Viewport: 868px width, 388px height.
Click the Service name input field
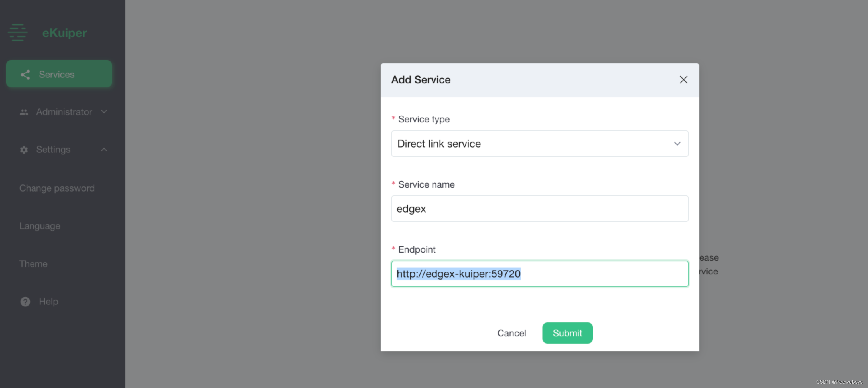click(x=539, y=209)
